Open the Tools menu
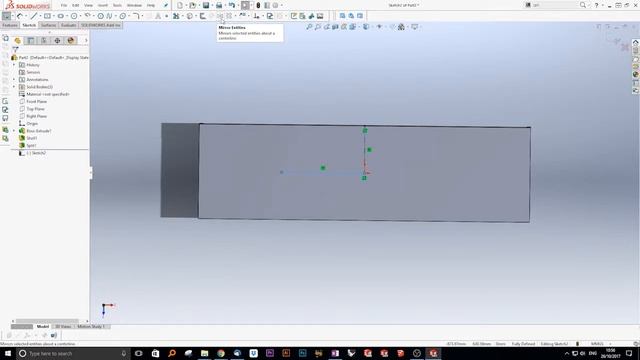 pos(117,5)
